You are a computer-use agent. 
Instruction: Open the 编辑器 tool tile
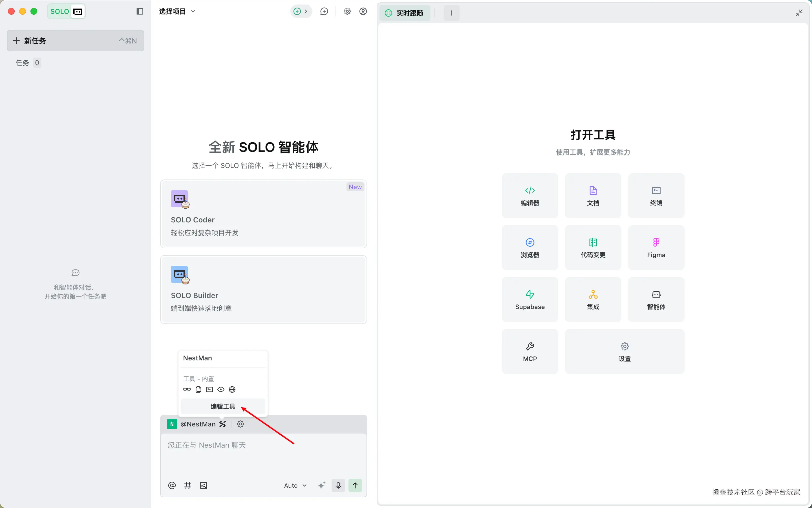[x=530, y=196]
